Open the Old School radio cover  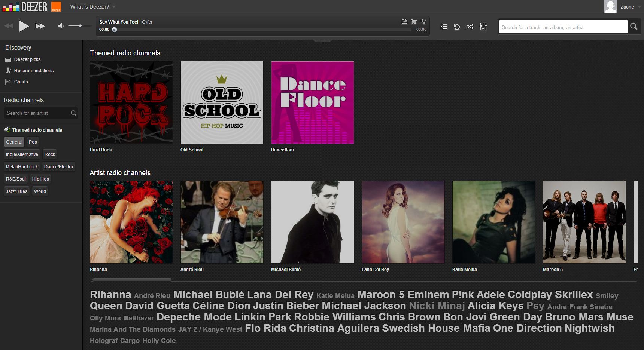(222, 102)
